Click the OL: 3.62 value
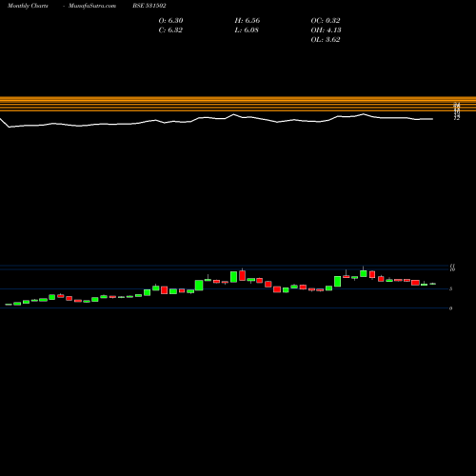This screenshot has height=476, width=476. [x=326, y=39]
